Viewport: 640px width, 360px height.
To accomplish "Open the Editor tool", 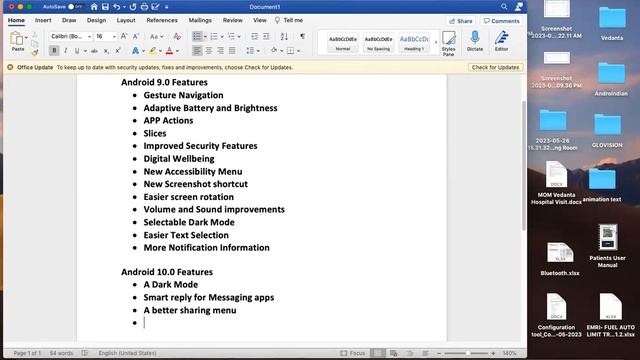I will 501,41.
